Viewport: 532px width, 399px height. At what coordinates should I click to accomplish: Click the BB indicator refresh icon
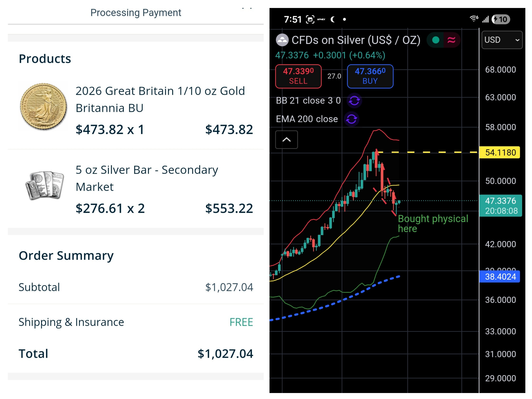pyautogui.click(x=354, y=101)
